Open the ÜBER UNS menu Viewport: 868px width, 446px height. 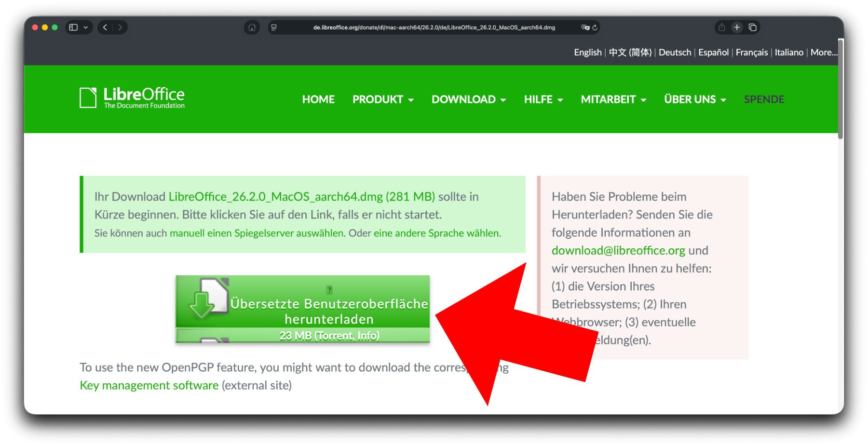click(x=694, y=99)
